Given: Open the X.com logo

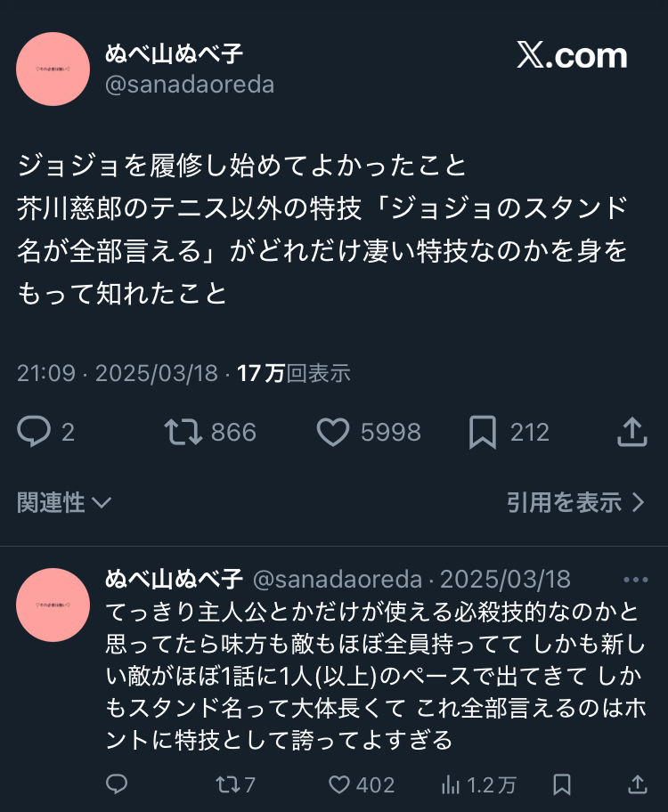Looking at the screenshot, I should click(x=572, y=56).
